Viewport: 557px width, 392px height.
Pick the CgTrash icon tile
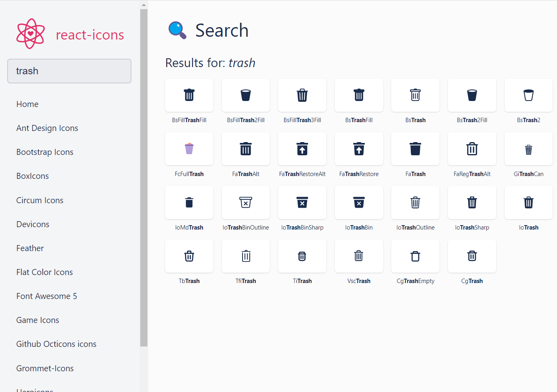472,256
